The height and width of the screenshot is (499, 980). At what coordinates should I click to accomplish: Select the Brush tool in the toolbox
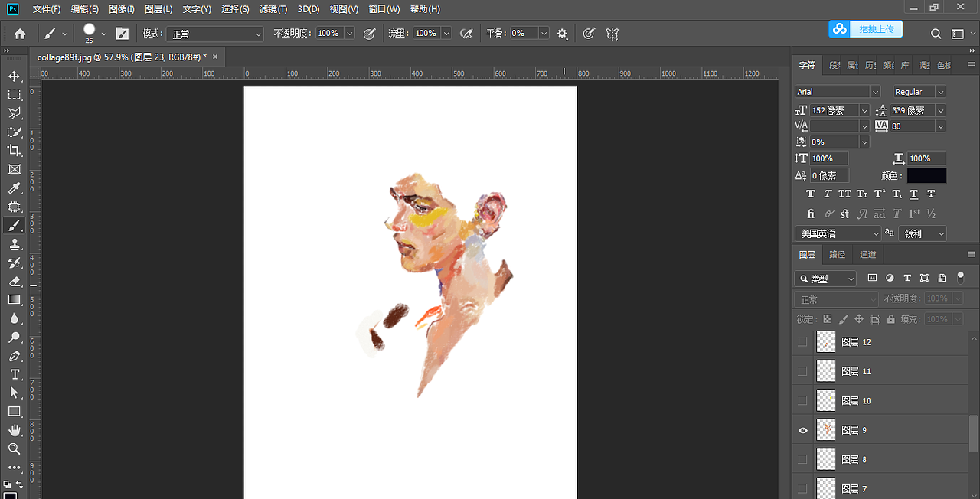point(15,225)
